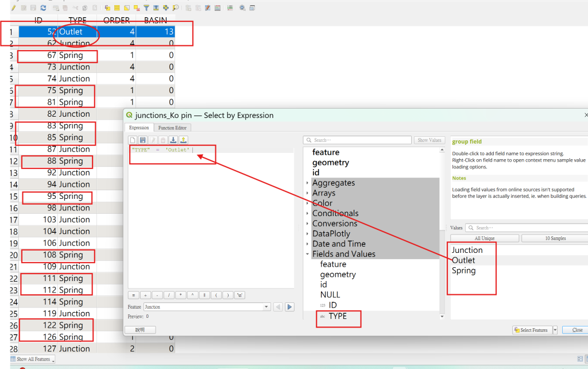The width and height of the screenshot is (588, 369).
Task: Sort table by the TYPE column header
Action: (x=78, y=20)
